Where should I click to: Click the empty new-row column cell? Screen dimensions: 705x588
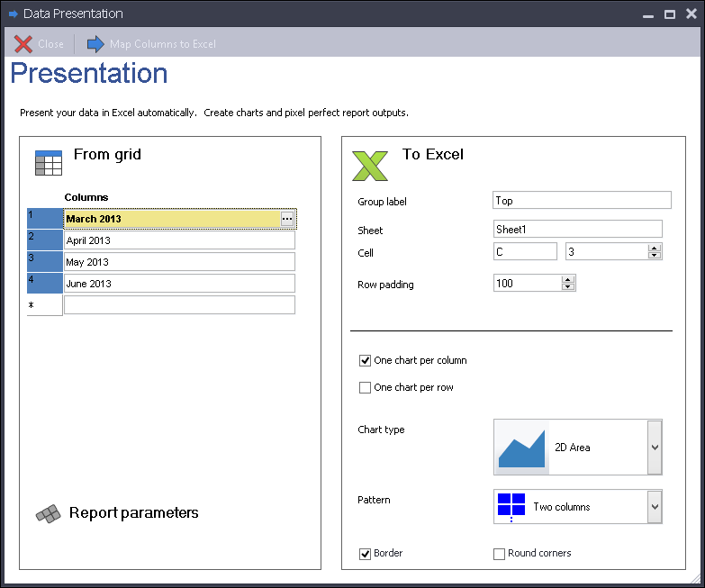pyautogui.click(x=179, y=305)
